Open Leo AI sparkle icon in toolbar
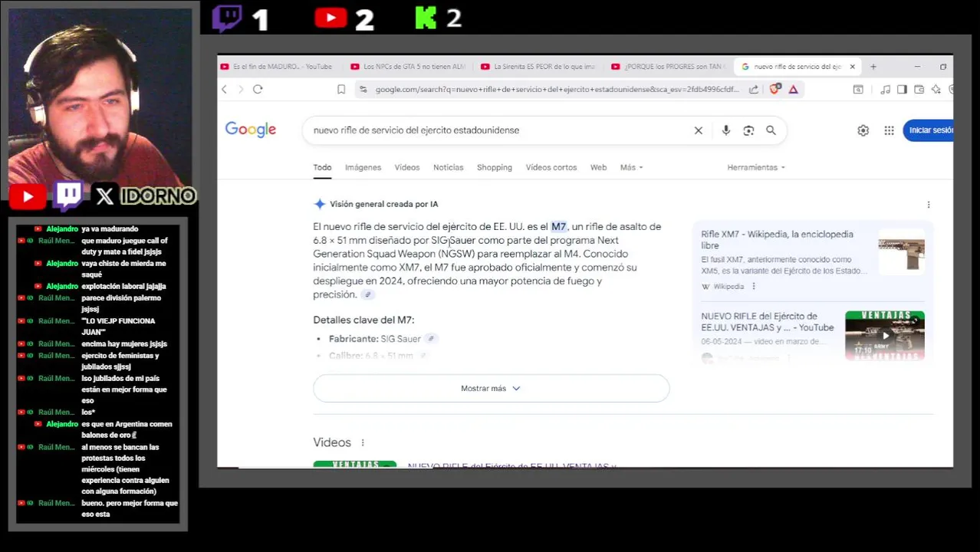Viewport: 980px width, 552px height. pos(936,90)
